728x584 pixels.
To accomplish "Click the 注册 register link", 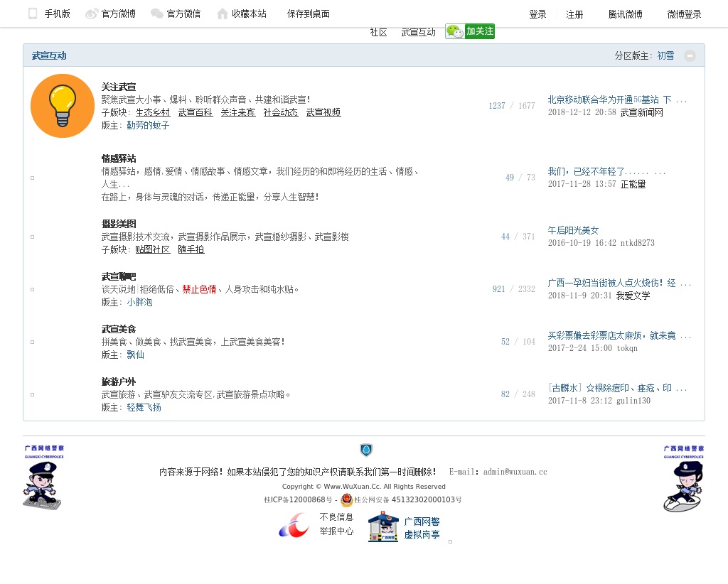I will tap(574, 14).
